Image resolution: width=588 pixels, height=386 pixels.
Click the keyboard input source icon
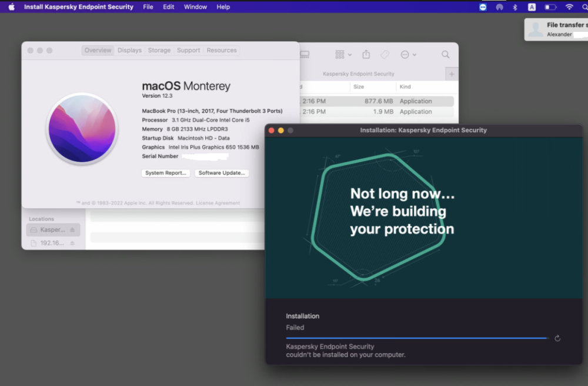[532, 6]
